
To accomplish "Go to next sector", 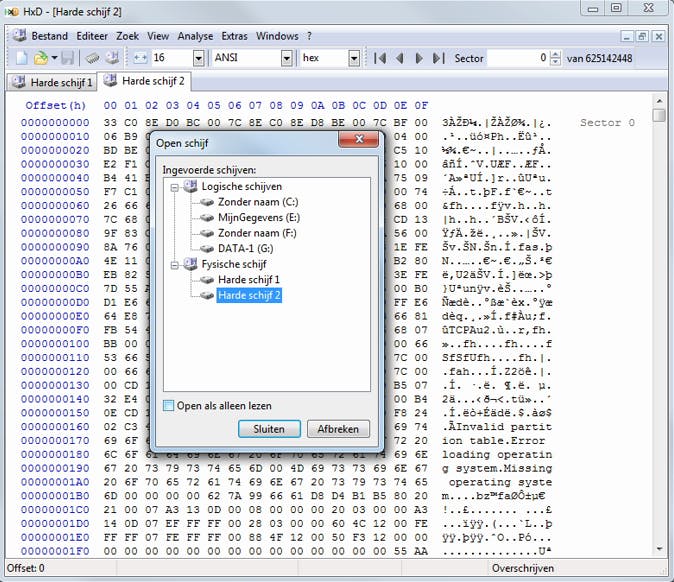I will pos(419,58).
